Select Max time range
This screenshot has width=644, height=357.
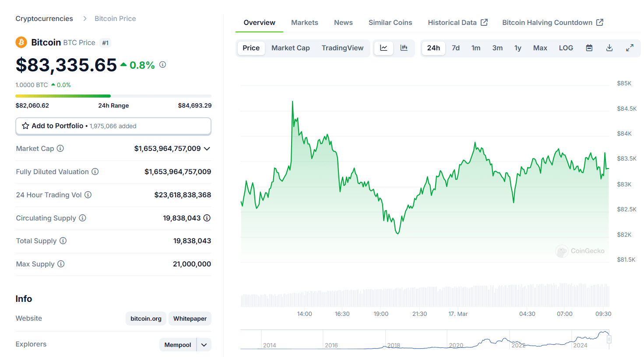click(x=540, y=48)
